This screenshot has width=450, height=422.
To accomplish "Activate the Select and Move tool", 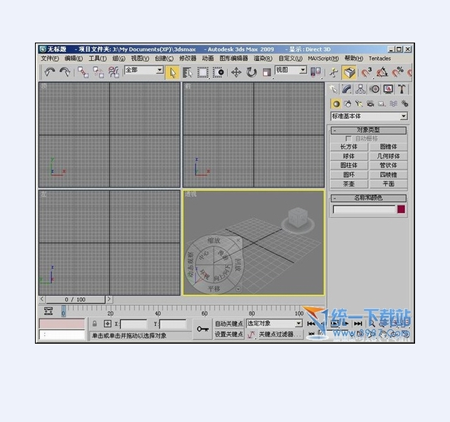I will [x=236, y=72].
